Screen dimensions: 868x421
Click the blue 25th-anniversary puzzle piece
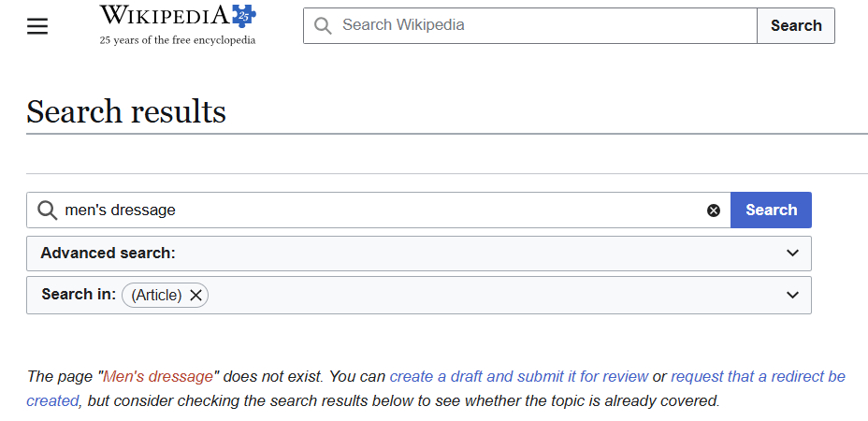click(x=242, y=16)
